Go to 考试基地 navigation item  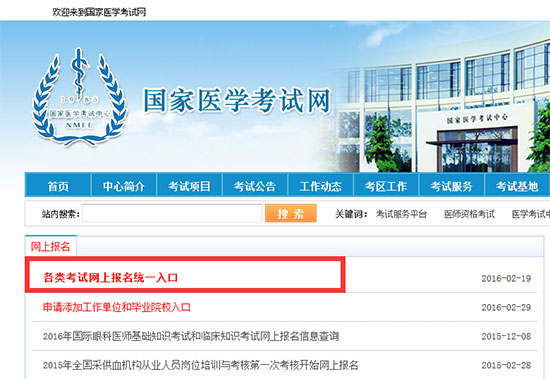click(517, 186)
